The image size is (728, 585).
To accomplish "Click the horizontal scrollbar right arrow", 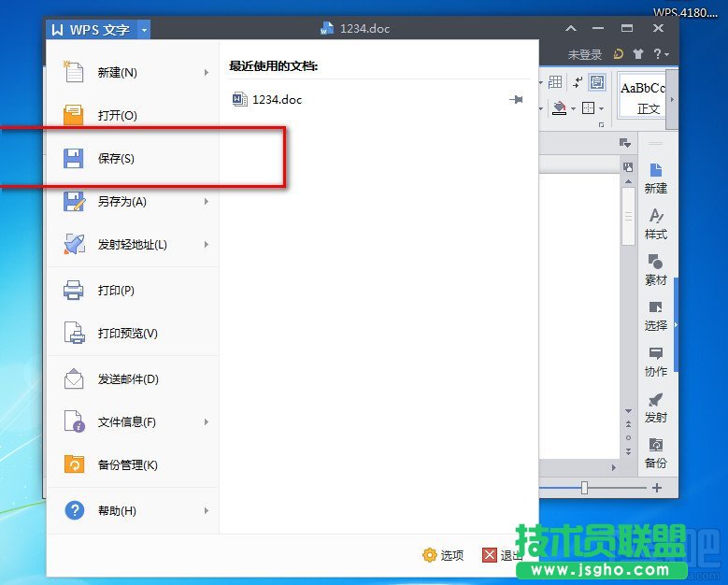I will [614, 467].
